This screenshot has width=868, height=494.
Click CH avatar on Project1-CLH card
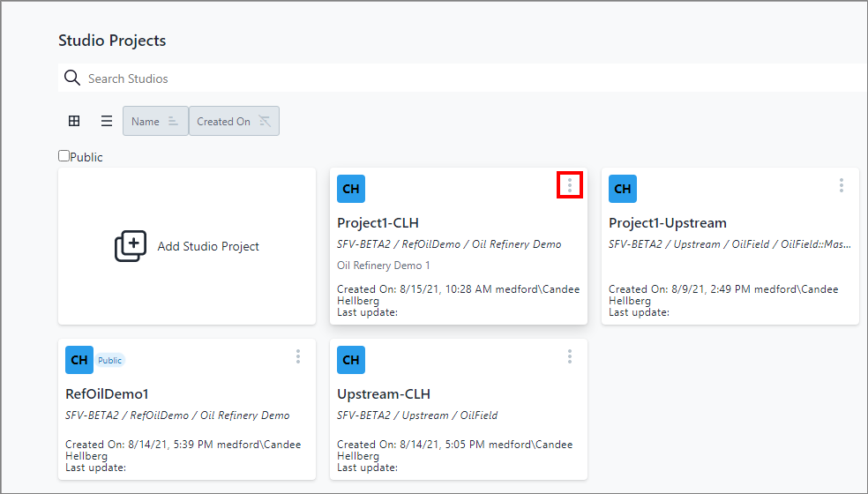point(351,189)
